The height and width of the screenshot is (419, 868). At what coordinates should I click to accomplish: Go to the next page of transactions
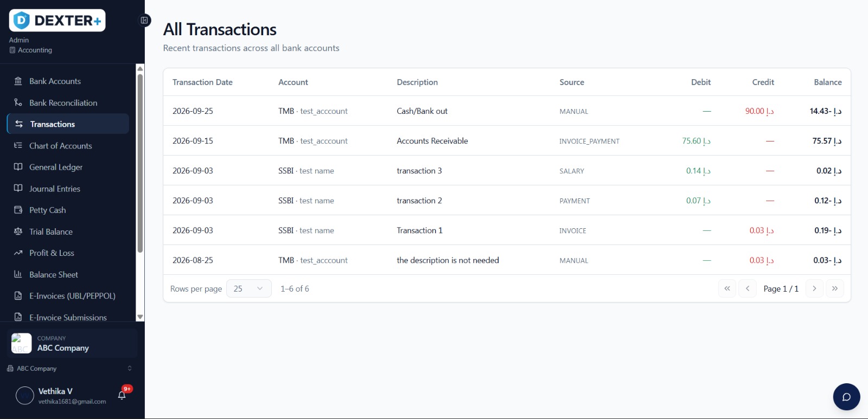814,288
